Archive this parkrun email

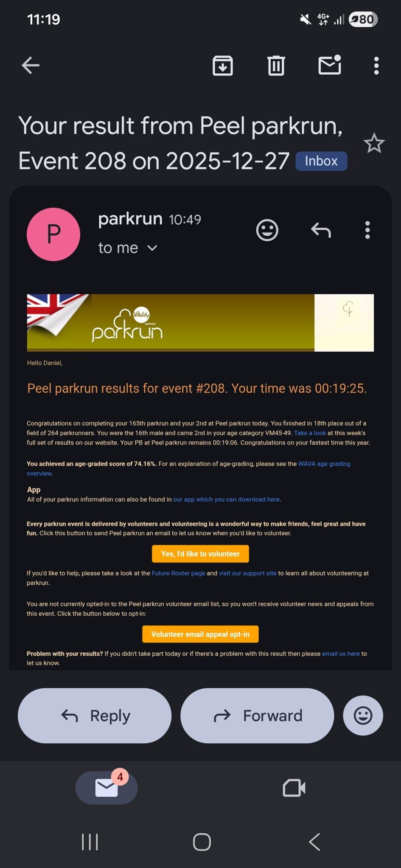pos(222,66)
